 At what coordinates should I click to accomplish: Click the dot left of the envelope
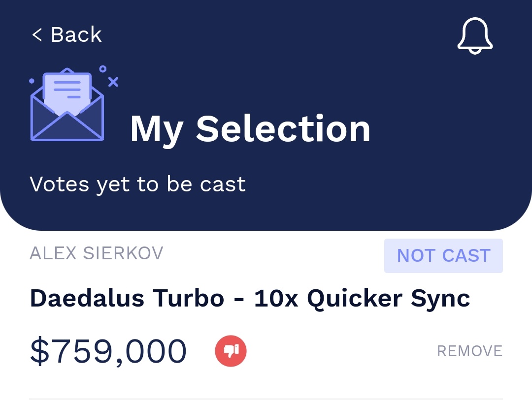[x=32, y=81]
